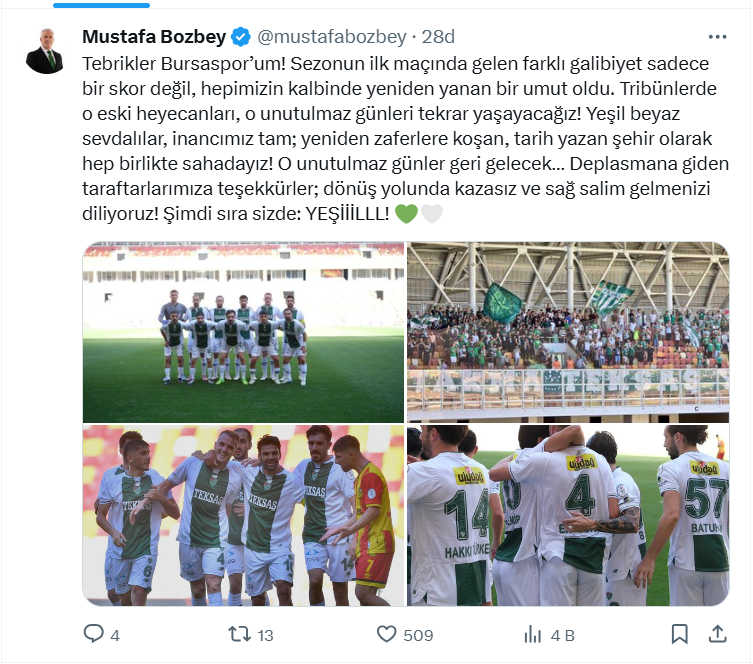The image size is (753, 664).
Task: Open the players celebrating in TEKSAS jerseys photo
Action: click(243, 515)
